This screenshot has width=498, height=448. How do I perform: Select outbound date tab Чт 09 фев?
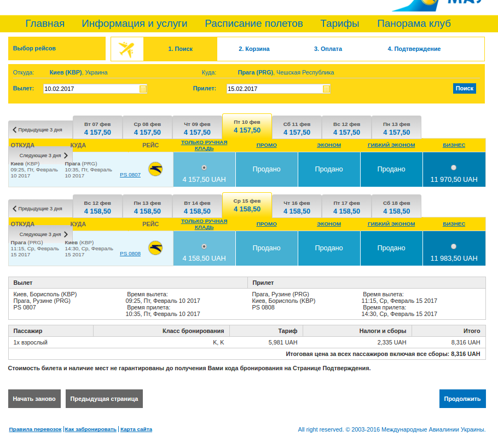(x=197, y=128)
